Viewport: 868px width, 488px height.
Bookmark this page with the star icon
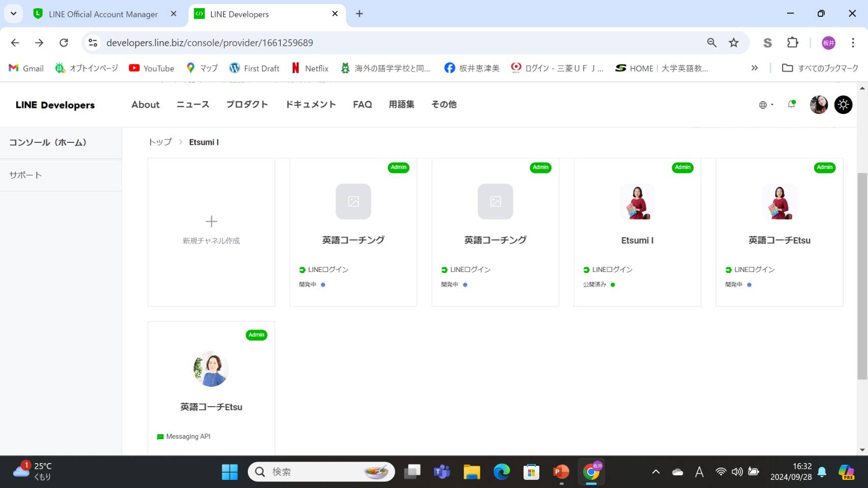point(734,43)
